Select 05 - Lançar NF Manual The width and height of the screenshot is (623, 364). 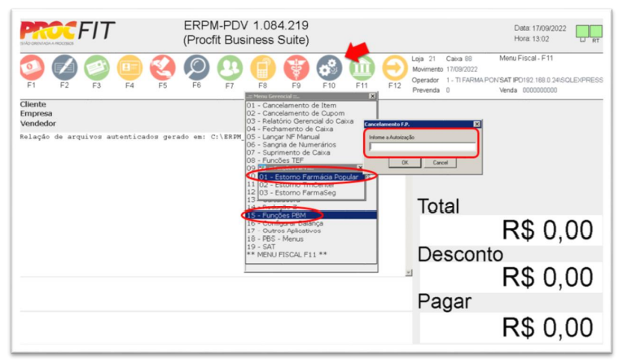[283, 137]
